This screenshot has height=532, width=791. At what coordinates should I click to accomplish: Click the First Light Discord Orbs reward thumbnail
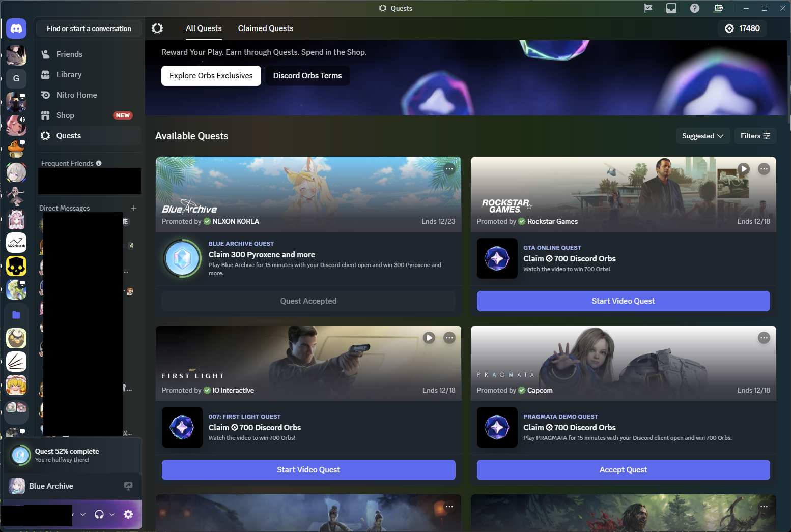(182, 427)
